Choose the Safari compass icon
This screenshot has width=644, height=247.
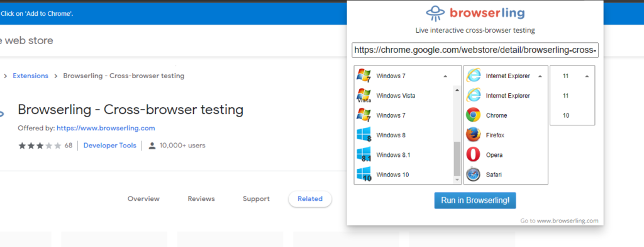click(x=473, y=175)
